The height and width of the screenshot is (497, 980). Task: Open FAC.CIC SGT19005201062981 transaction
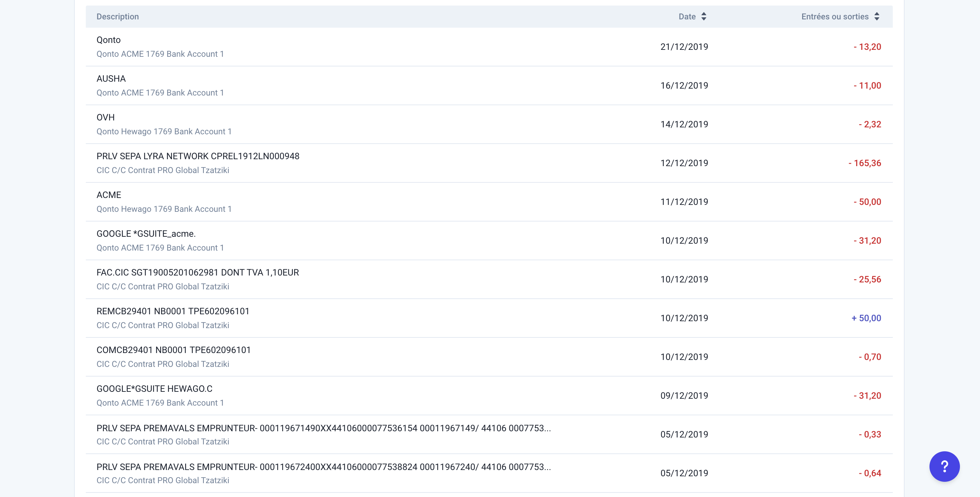pyautogui.click(x=489, y=280)
